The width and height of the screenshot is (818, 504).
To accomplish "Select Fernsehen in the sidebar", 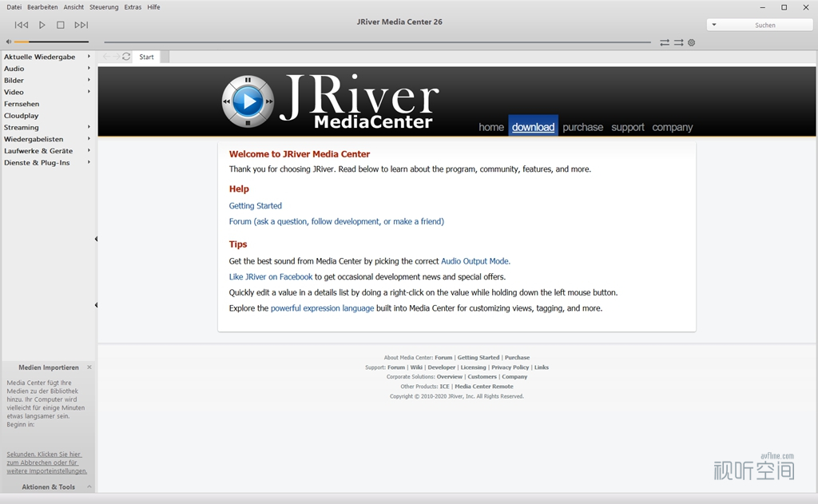I will click(x=22, y=104).
